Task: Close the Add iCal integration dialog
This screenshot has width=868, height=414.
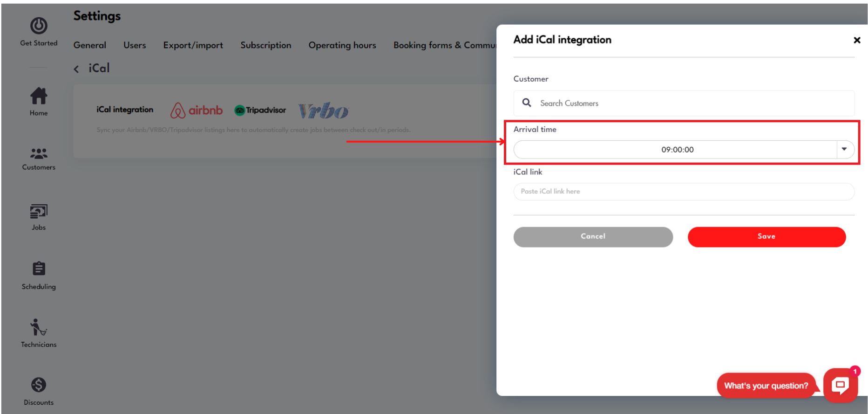Action: click(x=857, y=40)
